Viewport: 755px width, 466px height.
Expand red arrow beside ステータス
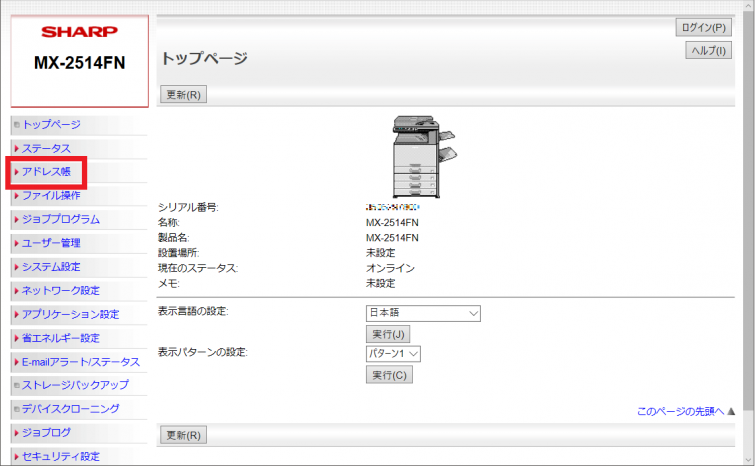16,148
